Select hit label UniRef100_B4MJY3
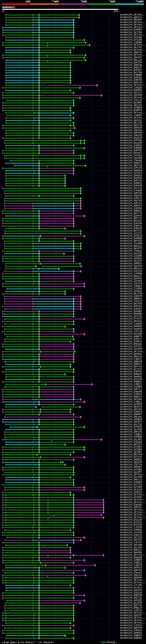 [x=131, y=82]
